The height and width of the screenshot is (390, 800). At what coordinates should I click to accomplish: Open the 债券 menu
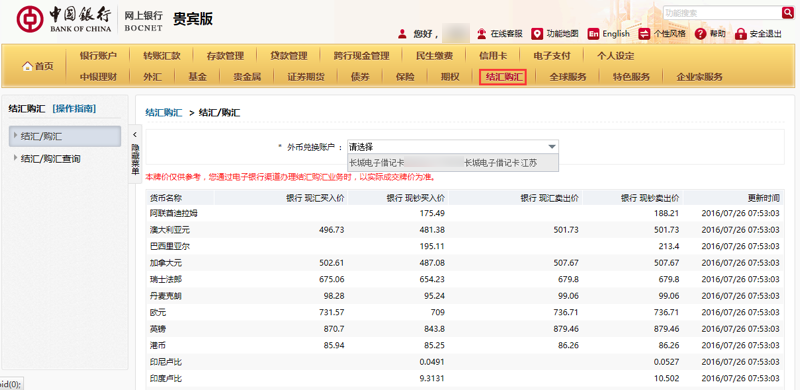360,77
